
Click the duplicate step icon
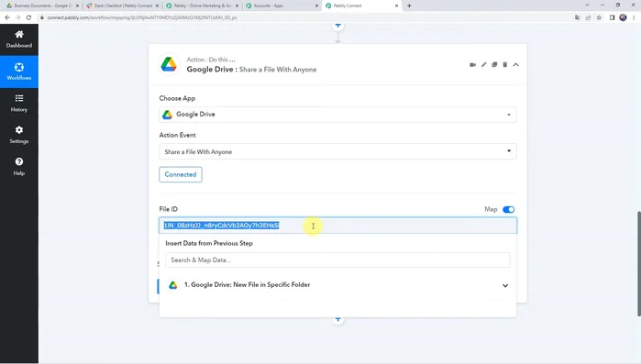pyautogui.click(x=494, y=64)
